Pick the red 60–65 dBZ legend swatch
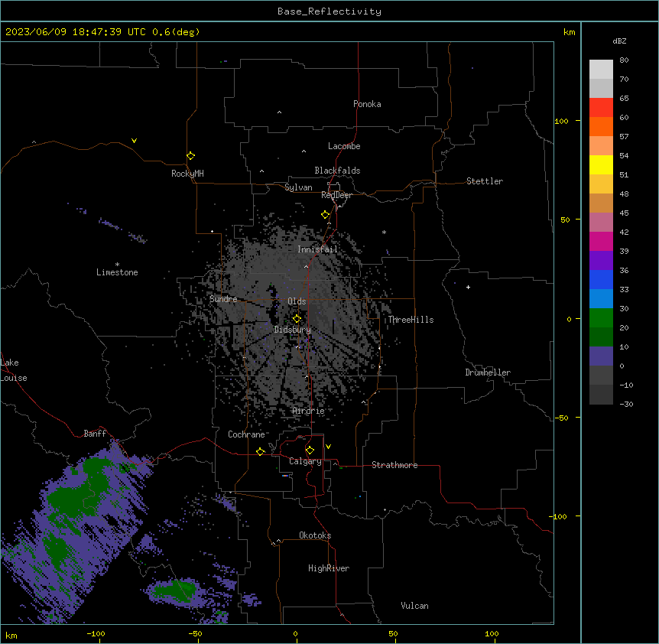 601,108
